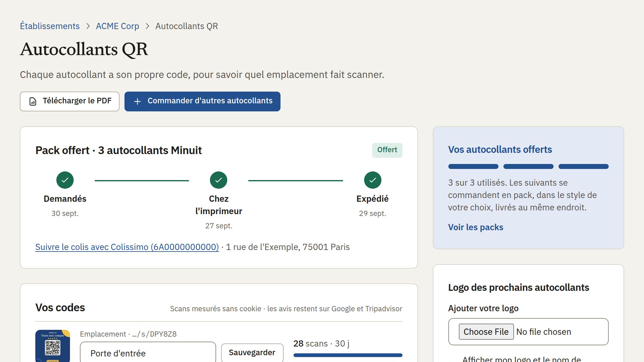
Task: Track the parcel via Colissimo link
Action: (127, 247)
